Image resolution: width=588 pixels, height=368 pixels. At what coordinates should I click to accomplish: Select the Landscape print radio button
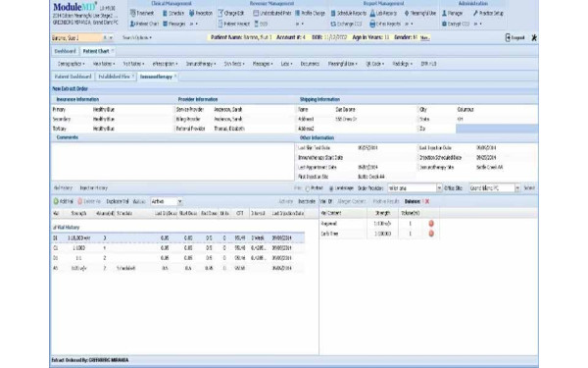coord(331,188)
